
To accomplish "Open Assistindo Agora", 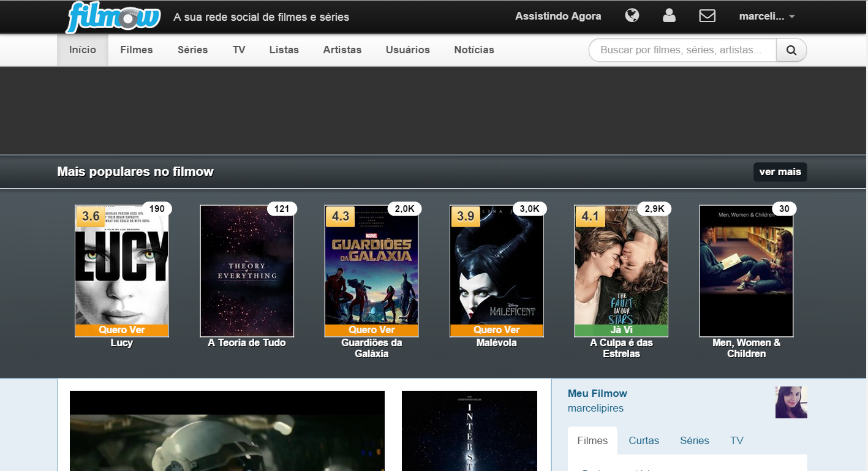I will pyautogui.click(x=558, y=16).
